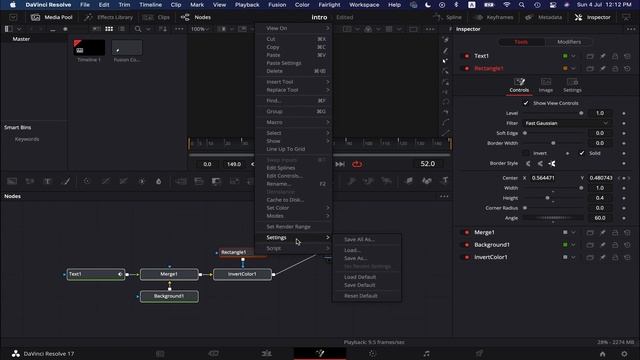The height and width of the screenshot is (360, 640).
Task: Open the Fusion menu in menu bar
Action: click(277, 5)
